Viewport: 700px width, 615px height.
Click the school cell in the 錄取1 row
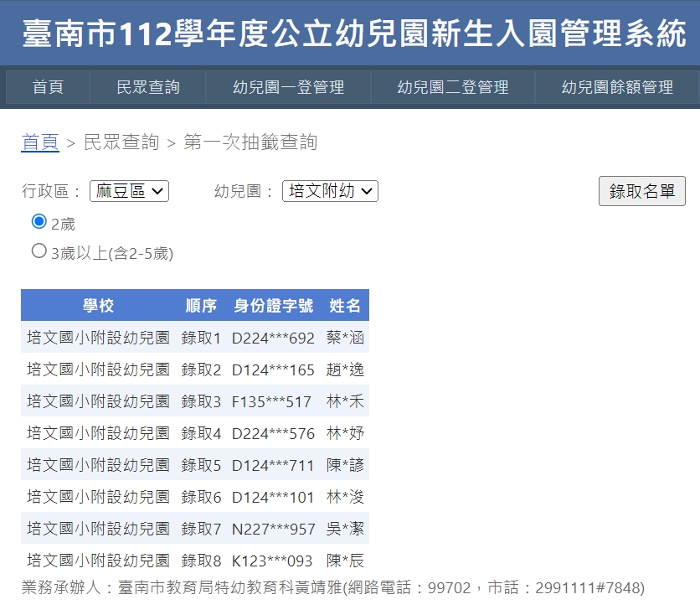point(98,338)
